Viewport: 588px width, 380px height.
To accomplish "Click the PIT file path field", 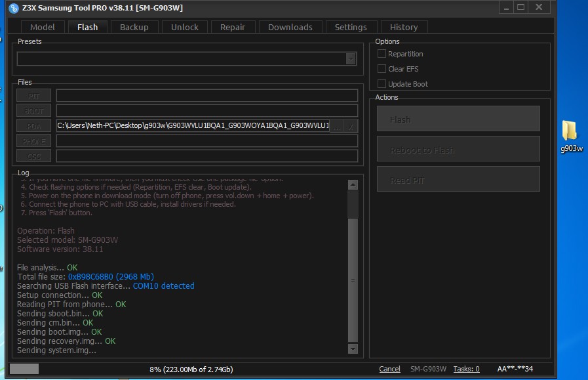I will click(207, 96).
